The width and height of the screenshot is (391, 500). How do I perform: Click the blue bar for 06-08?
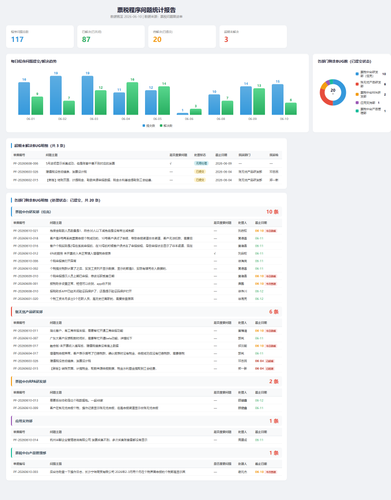(x=214, y=104)
